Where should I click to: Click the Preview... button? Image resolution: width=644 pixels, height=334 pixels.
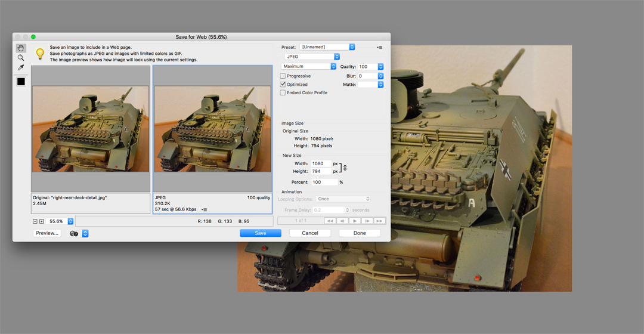48,233
